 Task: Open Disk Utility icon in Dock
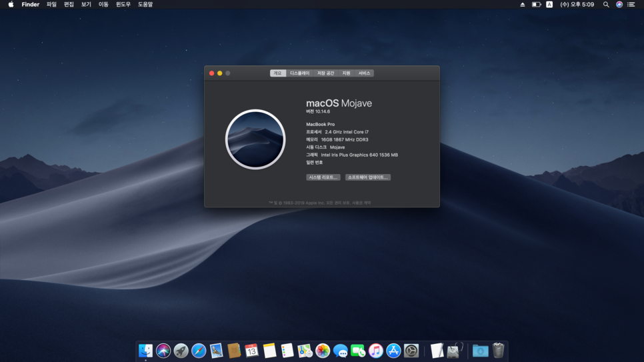click(455, 351)
